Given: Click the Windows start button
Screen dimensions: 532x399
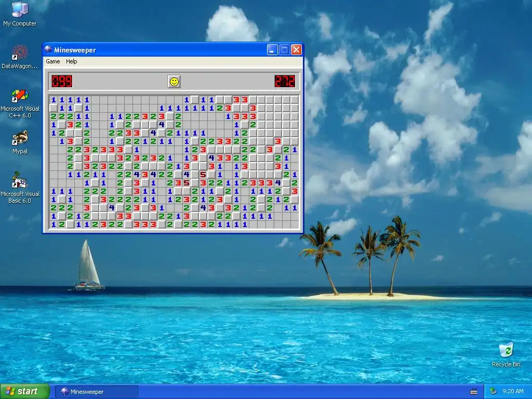Looking at the screenshot, I should click(x=25, y=392).
